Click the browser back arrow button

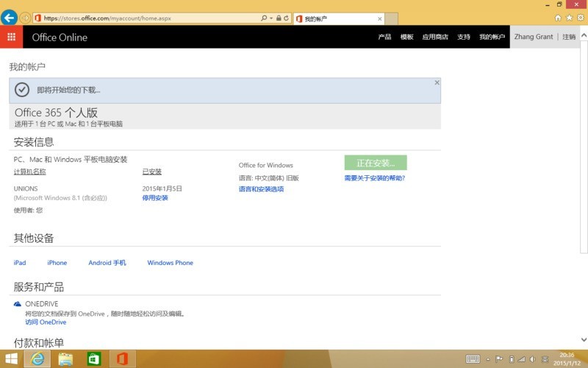[9, 17]
